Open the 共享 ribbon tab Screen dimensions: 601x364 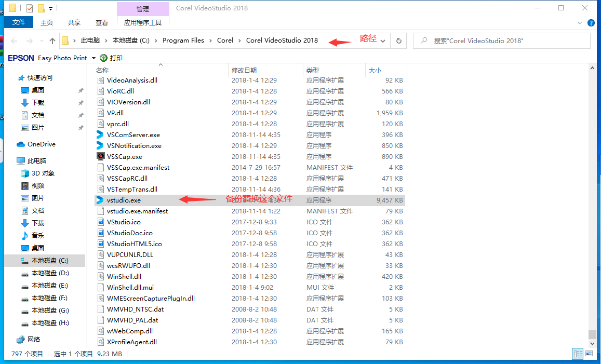click(x=74, y=23)
